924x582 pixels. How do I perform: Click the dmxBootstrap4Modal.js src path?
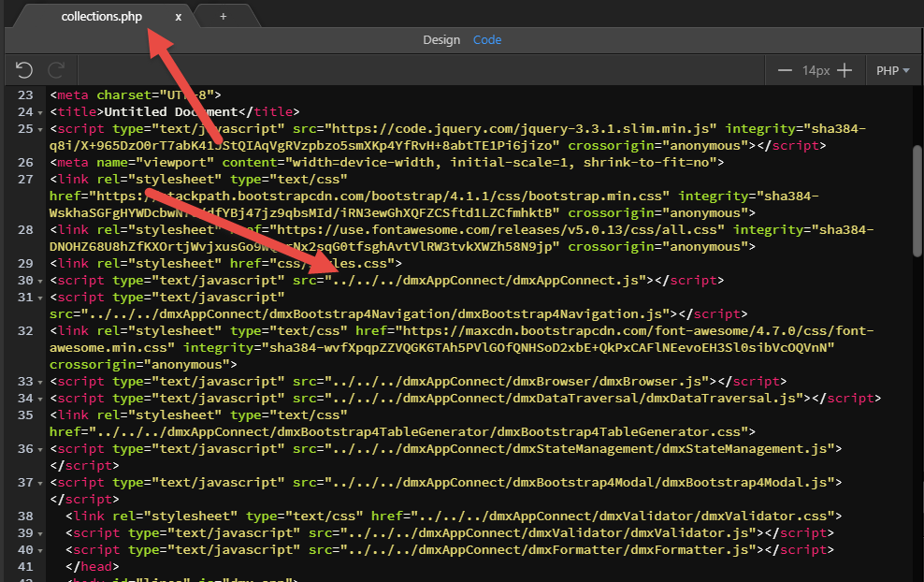click(580, 483)
